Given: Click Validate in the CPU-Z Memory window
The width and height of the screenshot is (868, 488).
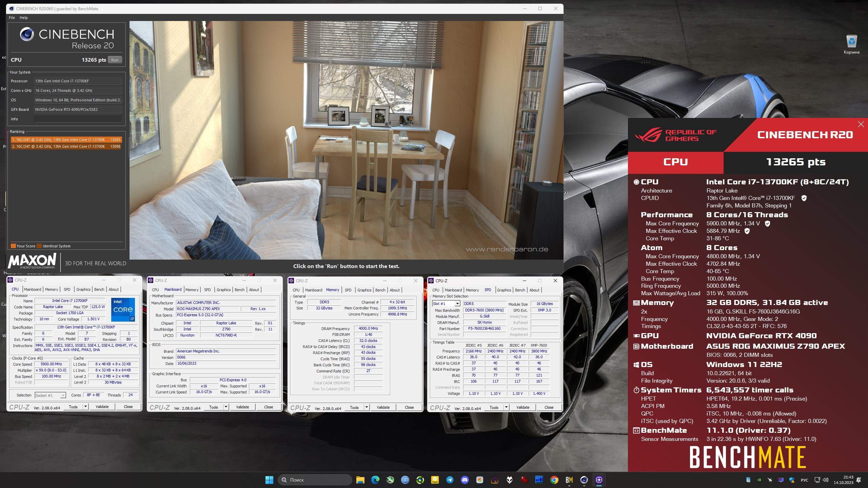Looking at the screenshot, I should pos(383,407).
